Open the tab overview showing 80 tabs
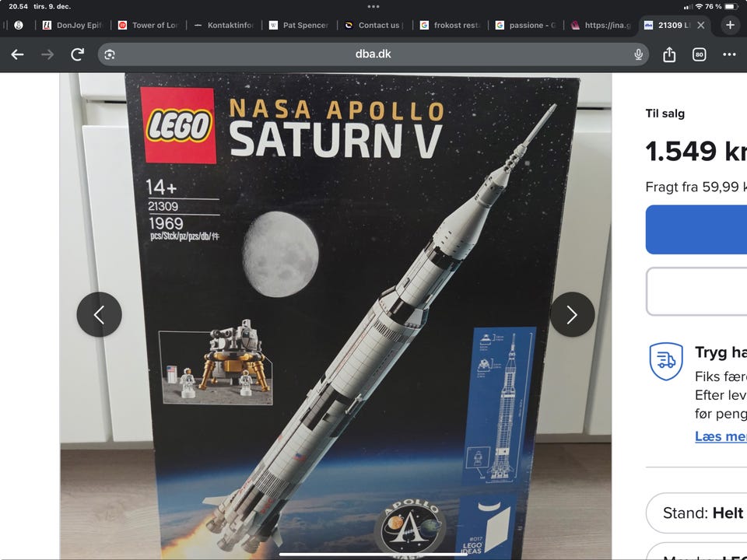The height and width of the screenshot is (560, 747). 699,54
